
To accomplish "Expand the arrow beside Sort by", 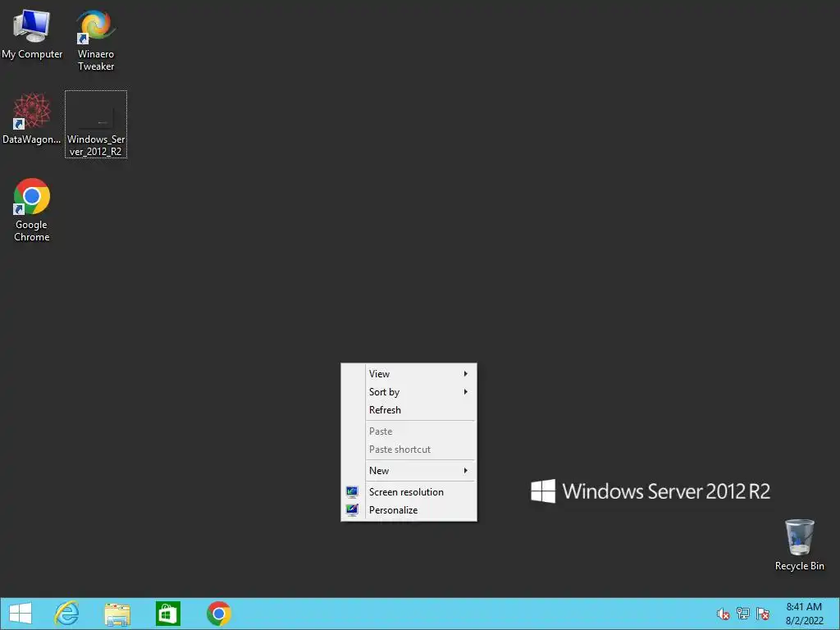I will tap(466, 392).
